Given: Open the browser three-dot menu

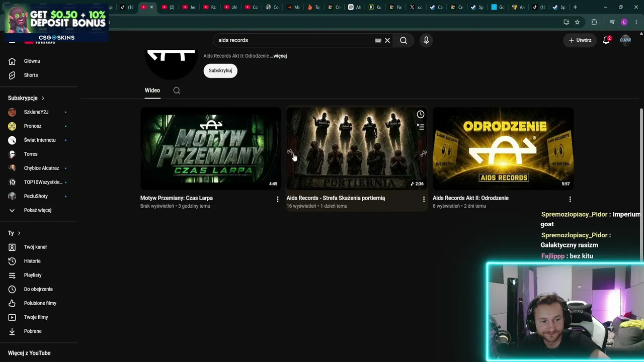Looking at the screenshot, I should click(x=636, y=22).
